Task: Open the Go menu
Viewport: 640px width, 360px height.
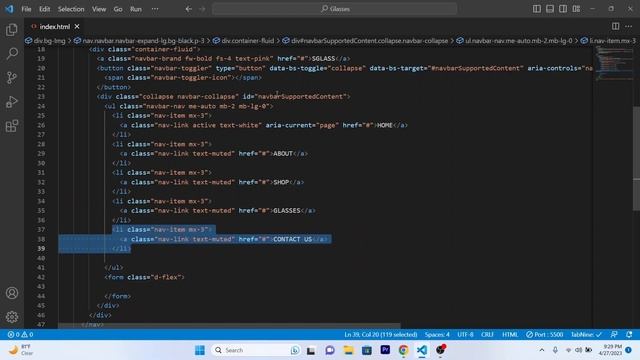Action: [118, 9]
